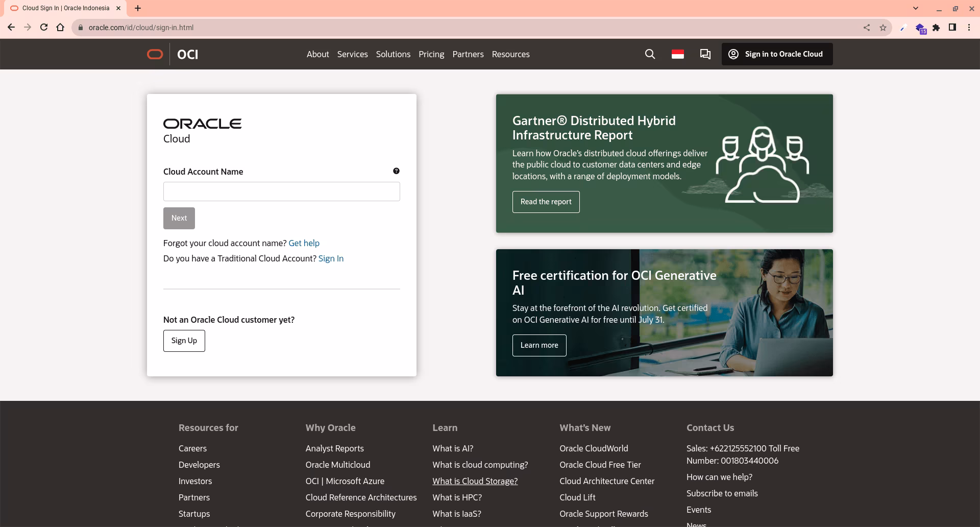The image size is (980, 527).
Task: Open the Resources menu
Action: [510, 54]
